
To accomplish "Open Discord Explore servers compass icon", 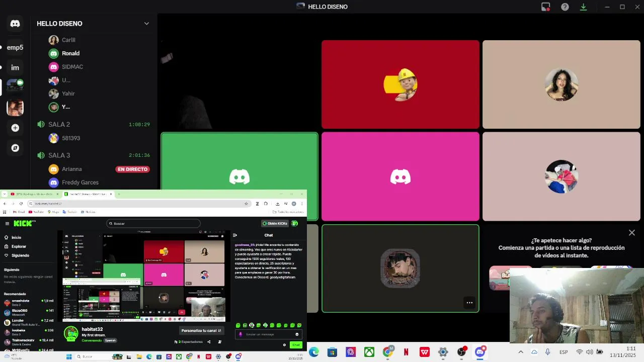I will click(x=15, y=148).
